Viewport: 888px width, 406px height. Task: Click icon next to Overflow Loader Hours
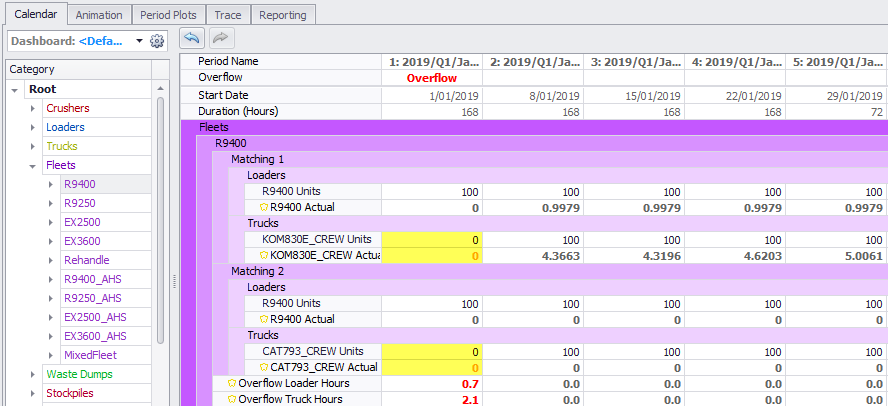click(x=233, y=384)
